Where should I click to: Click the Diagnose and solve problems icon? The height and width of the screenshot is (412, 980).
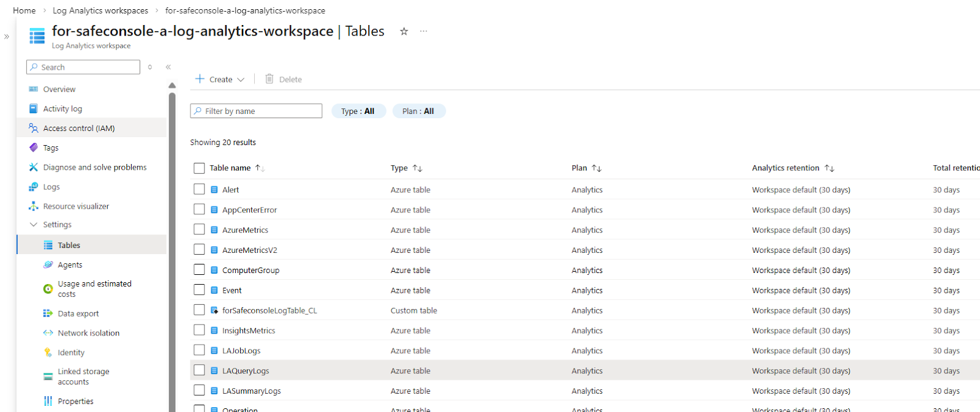(34, 167)
